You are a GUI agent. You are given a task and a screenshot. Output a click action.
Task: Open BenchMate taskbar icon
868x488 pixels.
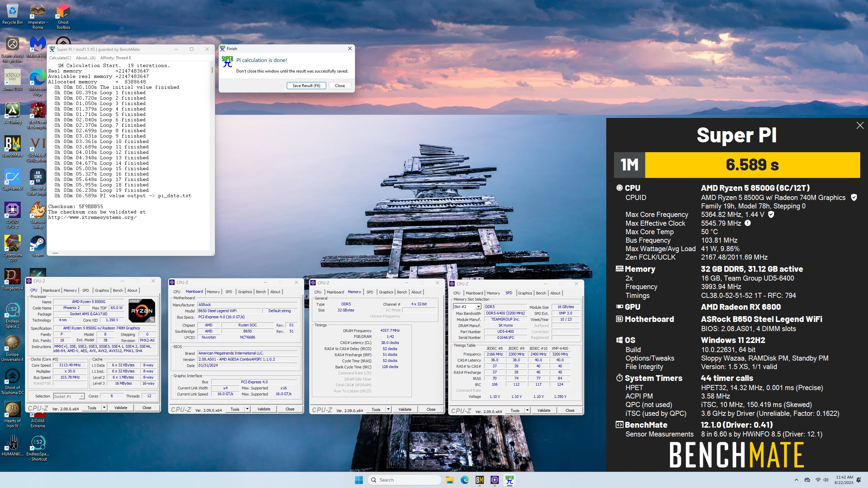(480, 480)
